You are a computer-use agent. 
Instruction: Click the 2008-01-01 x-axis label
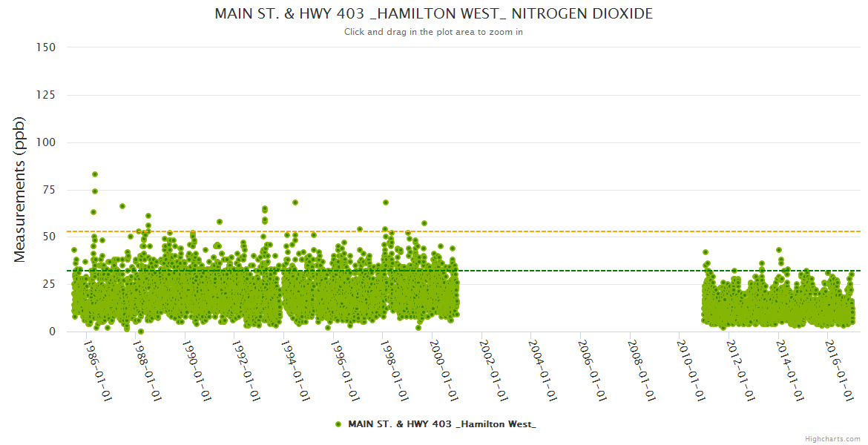point(642,371)
